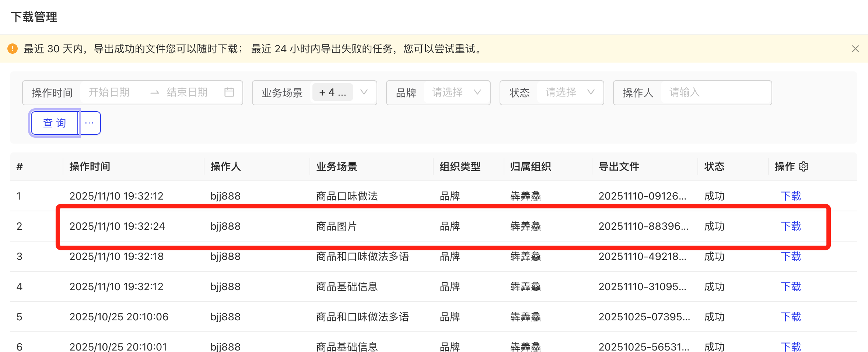Image resolution: width=868 pixels, height=352 pixels.
Task: Focus the 操作人 input field
Action: [715, 92]
